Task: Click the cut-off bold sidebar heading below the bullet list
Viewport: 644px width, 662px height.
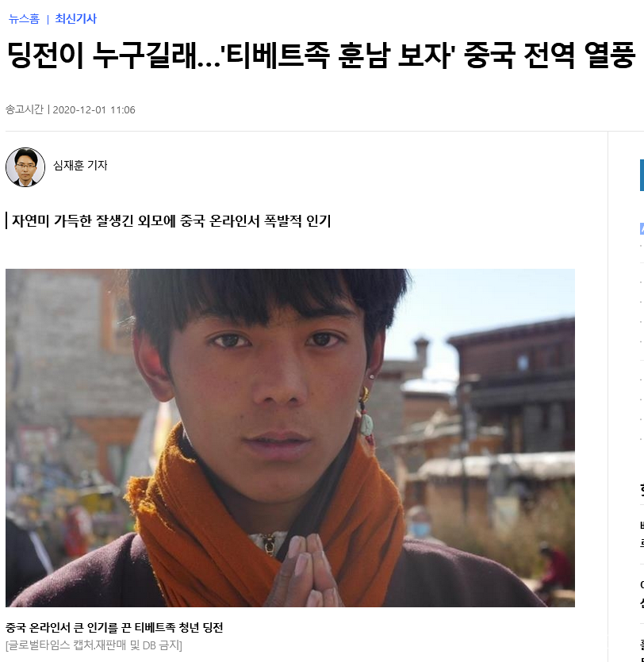Action: pos(642,490)
